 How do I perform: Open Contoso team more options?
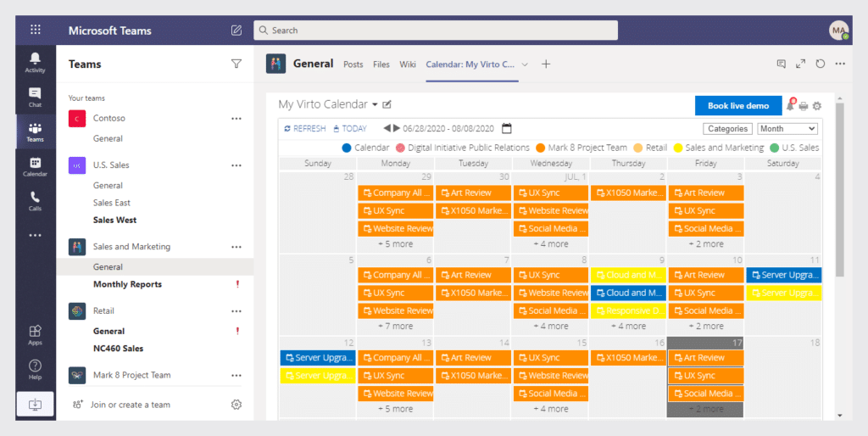236,119
